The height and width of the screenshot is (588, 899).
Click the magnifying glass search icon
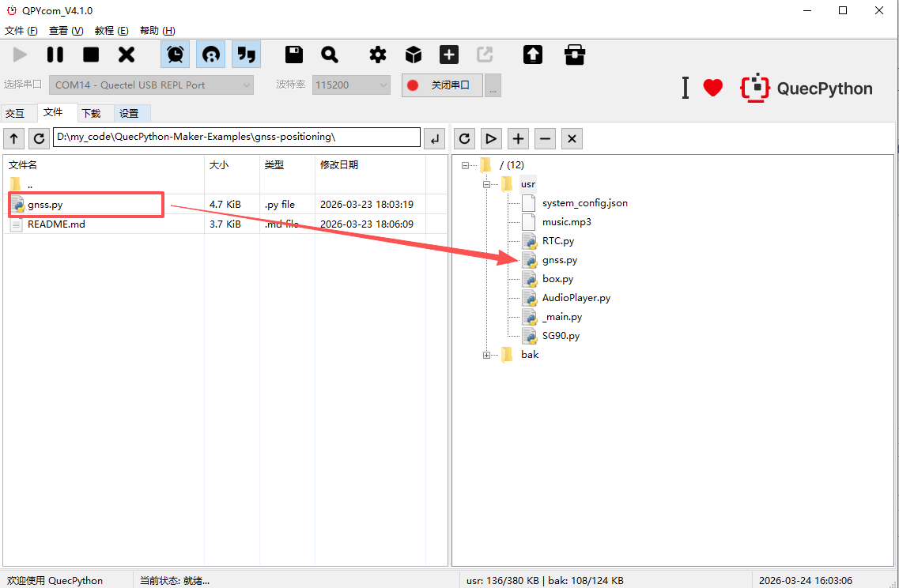pyautogui.click(x=330, y=55)
